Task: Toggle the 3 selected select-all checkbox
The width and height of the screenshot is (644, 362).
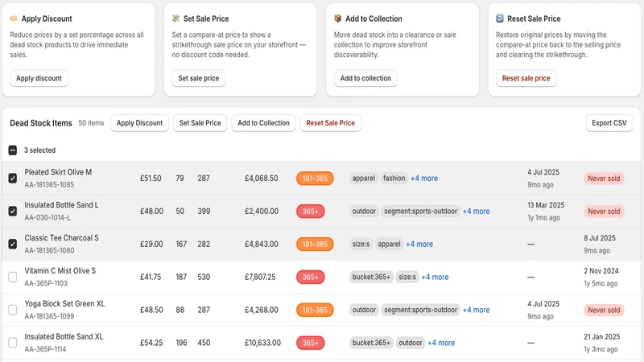Action: coord(13,150)
